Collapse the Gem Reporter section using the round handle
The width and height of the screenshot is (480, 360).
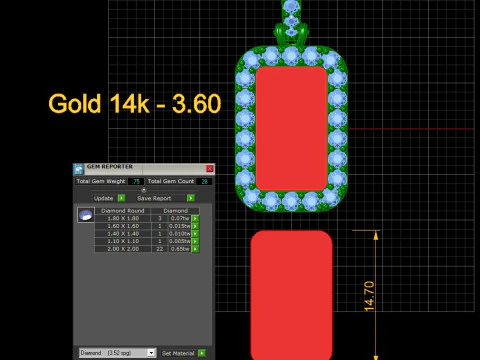[x=144, y=190]
